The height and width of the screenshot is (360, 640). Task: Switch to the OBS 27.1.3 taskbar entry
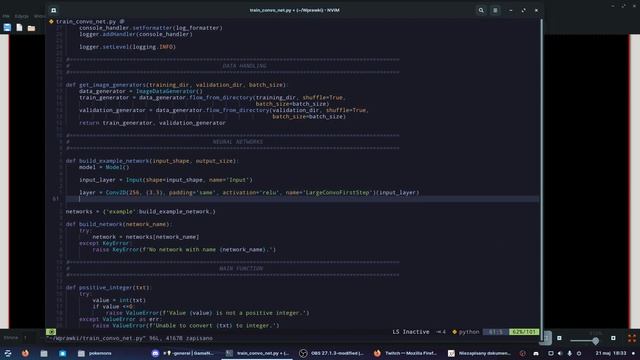point(331,353)
